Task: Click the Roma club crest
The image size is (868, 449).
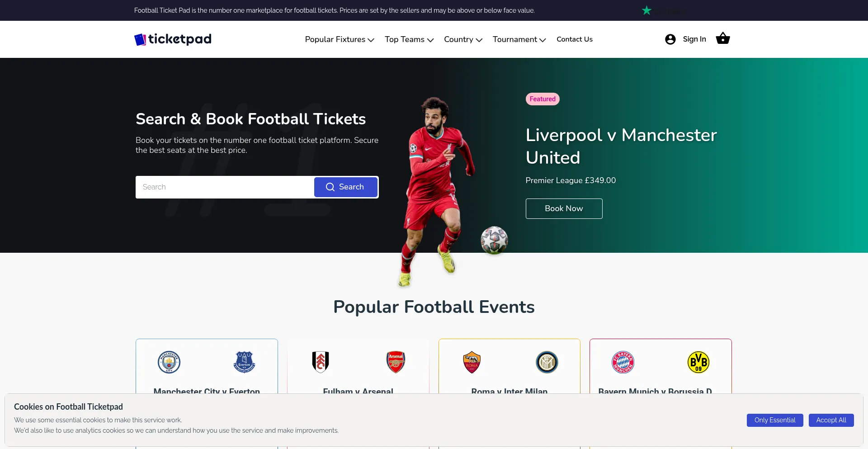Action: (x=472, y=362)
